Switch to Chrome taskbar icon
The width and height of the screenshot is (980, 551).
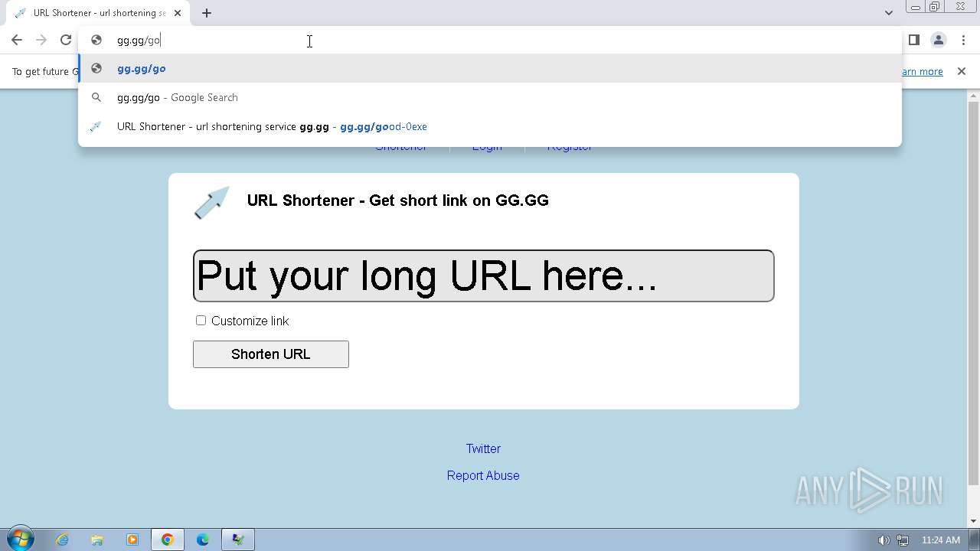point(168,540)
